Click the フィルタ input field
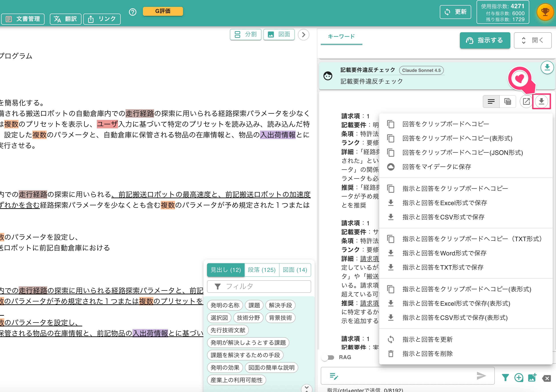 [x=259, y=287]
